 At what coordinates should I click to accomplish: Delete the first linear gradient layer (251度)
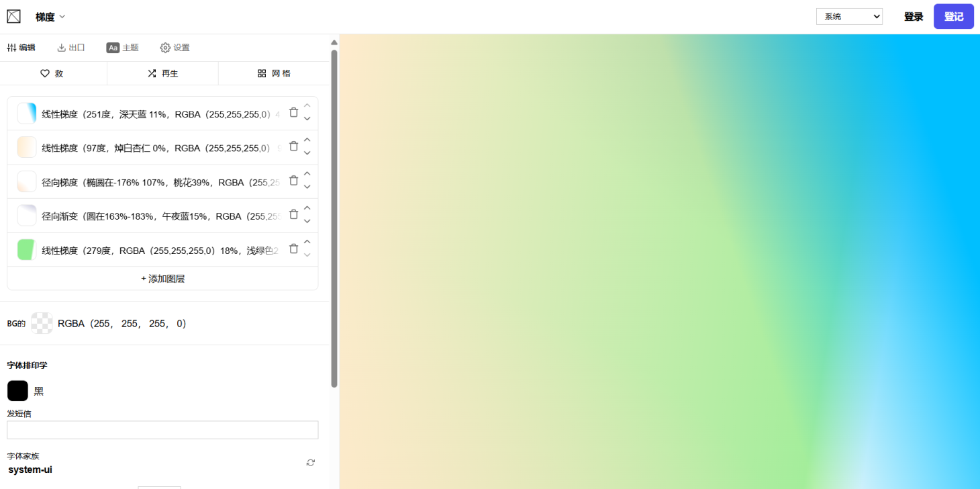point(293,113)
